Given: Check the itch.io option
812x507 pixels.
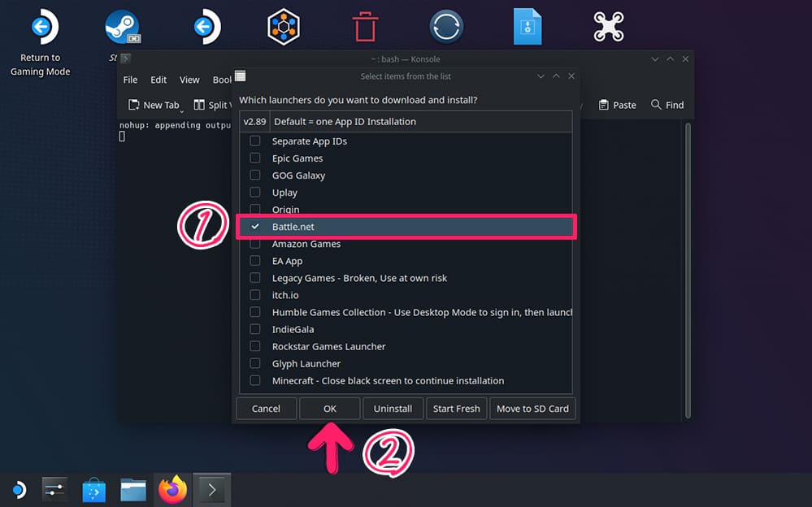Looking at the screenshot, I should coord(254,295).
